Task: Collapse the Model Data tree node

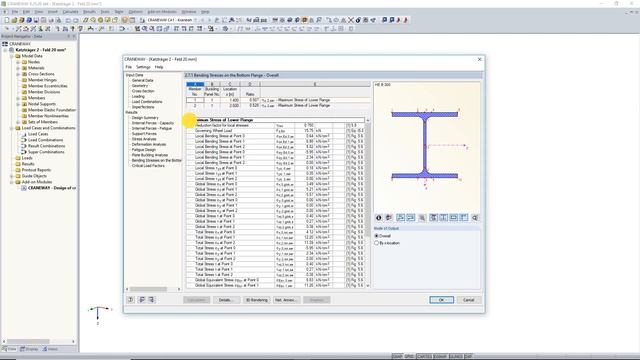Action: pyautogui.click(x=12, y=56)
